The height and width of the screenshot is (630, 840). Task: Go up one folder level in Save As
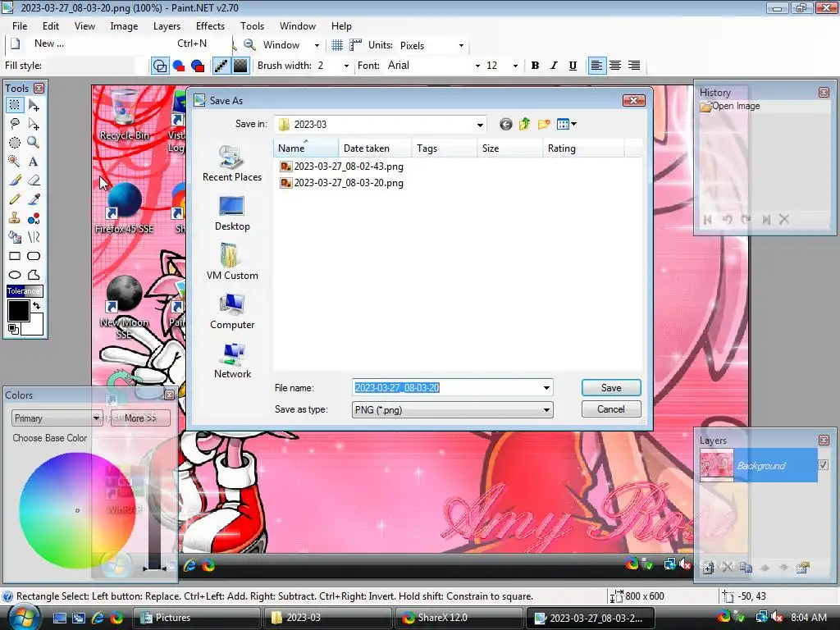(x=524, y=125)
